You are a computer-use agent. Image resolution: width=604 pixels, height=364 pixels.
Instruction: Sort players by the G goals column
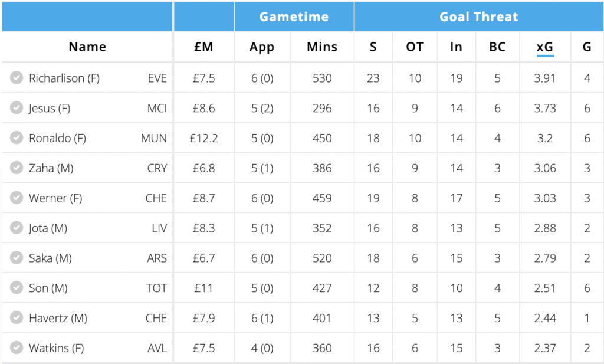tap(587, 47)
